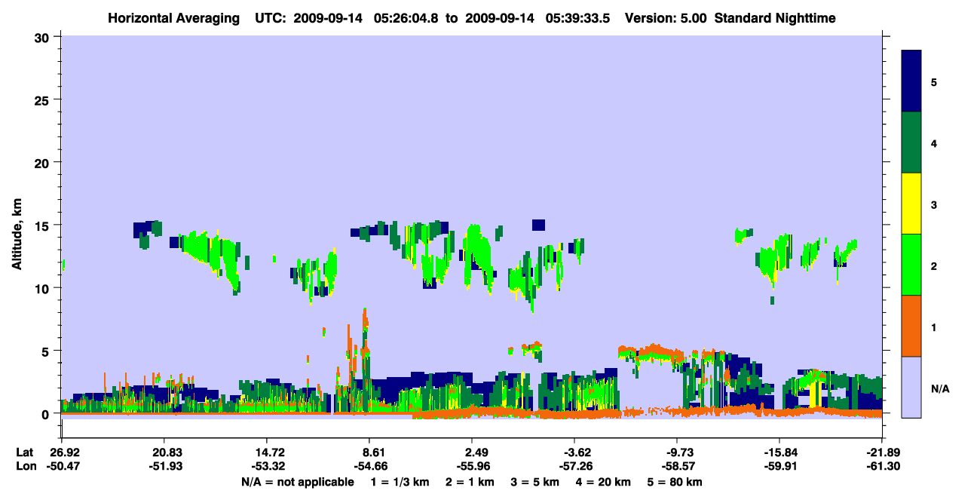Click longitude value -51.93

(164, 466)
